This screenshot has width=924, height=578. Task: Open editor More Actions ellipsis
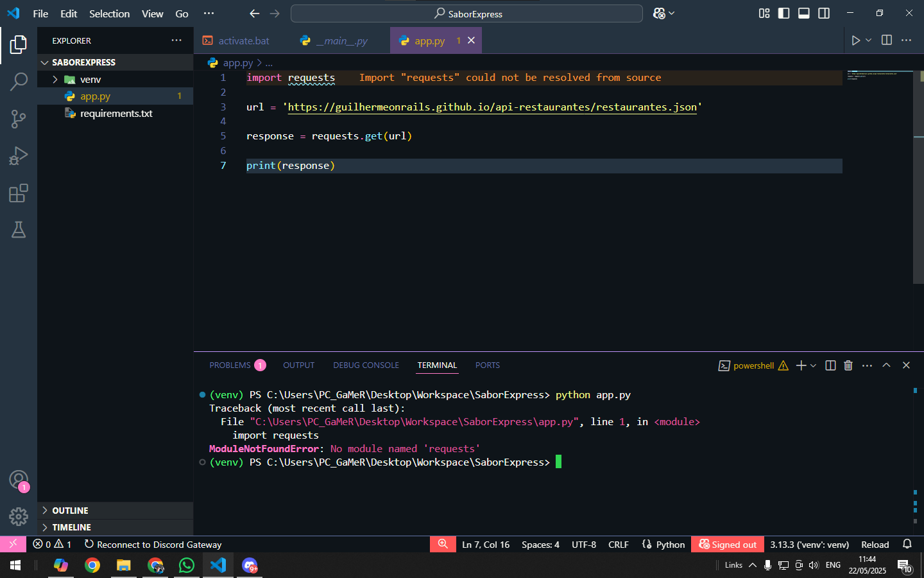[x=906, y=40]
